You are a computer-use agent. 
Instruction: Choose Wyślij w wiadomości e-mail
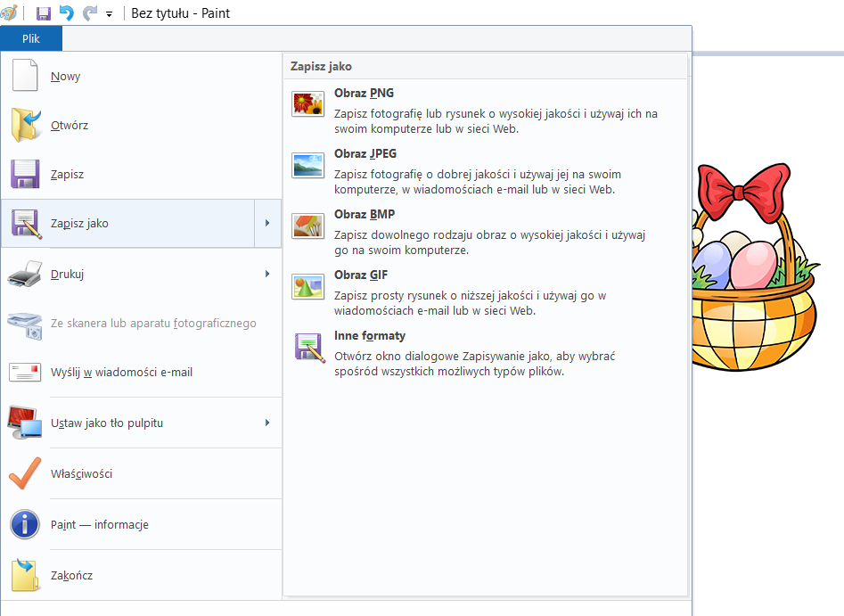click(141, 373)
